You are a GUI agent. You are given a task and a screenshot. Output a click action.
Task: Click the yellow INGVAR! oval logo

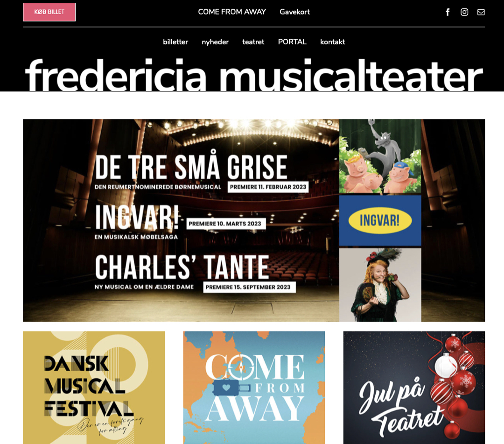380,220
